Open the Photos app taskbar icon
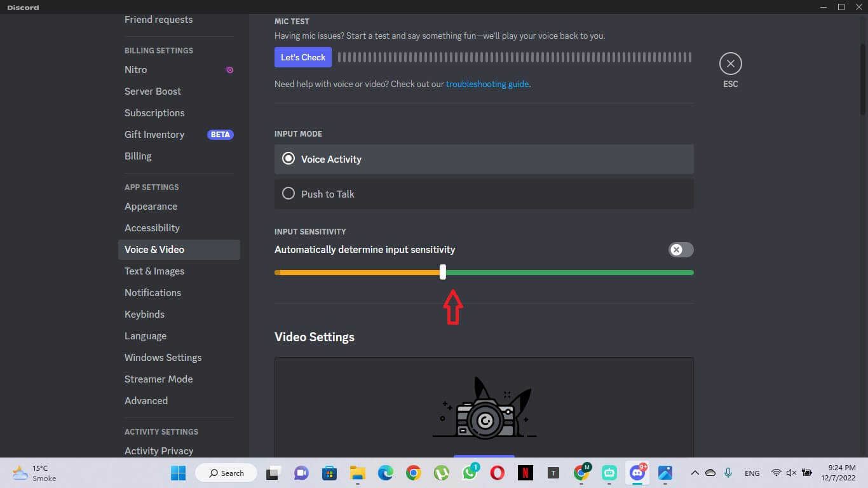Viewport: 868px width, 488px height. pos(665,473)
